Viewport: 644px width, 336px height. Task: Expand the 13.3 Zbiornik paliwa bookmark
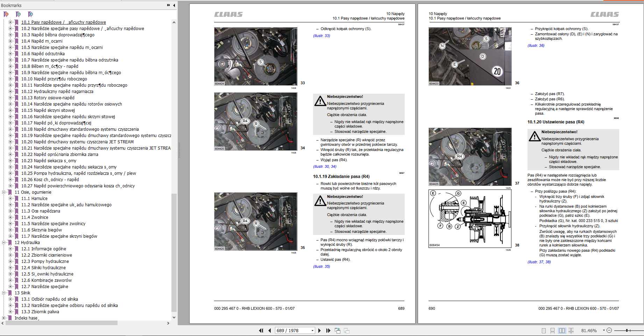pyautogui.click(x=10, y=312)
